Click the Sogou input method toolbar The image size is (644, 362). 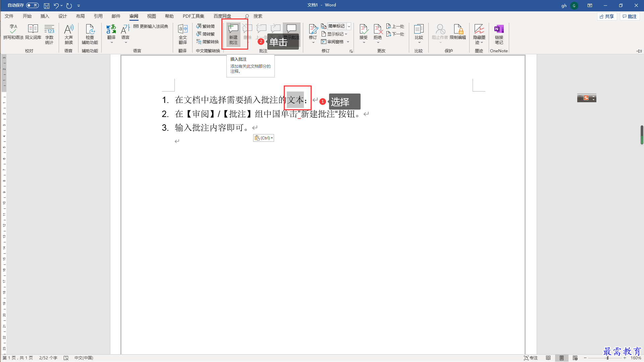tap(587, 98)
